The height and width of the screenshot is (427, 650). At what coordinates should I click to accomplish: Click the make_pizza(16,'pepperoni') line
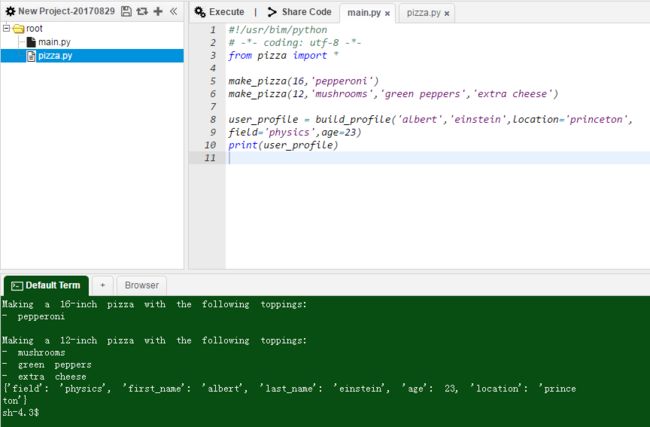303,81
